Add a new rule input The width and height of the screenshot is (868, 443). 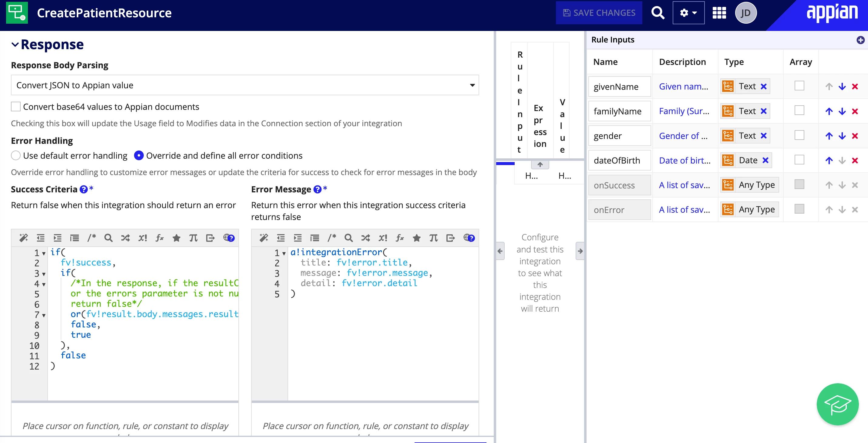tap(861, 40)
